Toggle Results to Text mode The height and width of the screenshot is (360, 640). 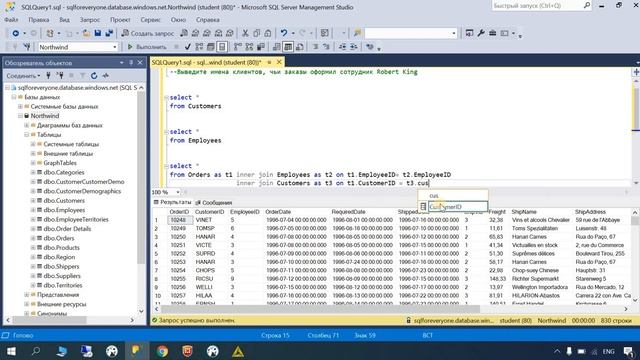click(x=277, y=47)
